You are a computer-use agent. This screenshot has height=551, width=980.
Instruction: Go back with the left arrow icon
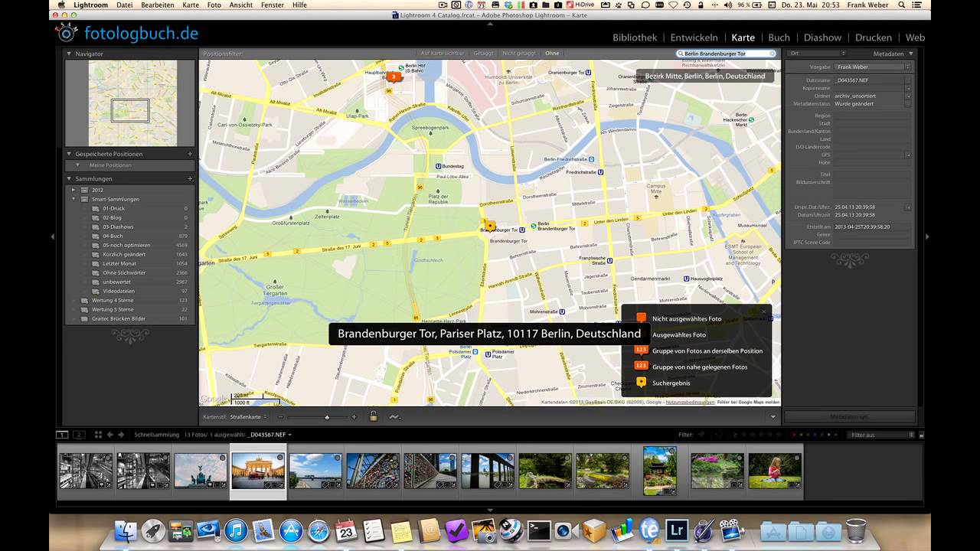click(109, 435)
